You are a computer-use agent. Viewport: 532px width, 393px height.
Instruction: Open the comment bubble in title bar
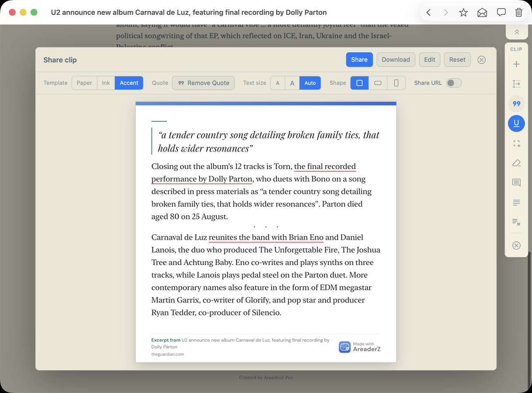(x=501, y=13)
